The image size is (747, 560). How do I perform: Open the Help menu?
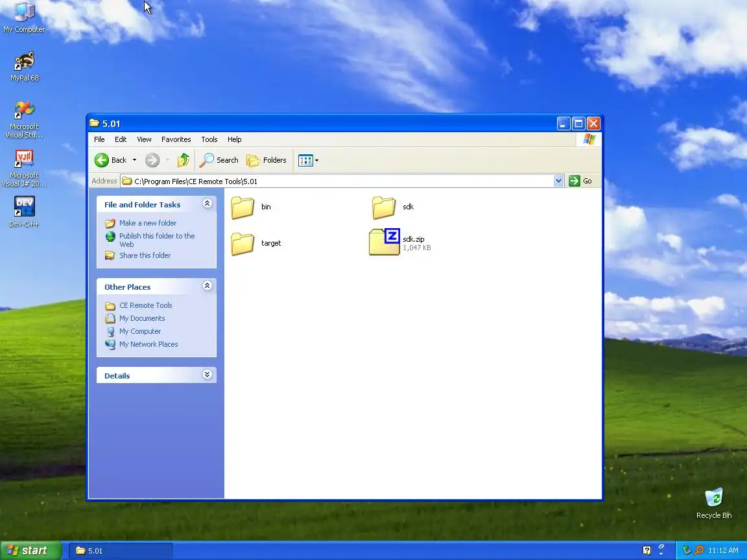234,139
